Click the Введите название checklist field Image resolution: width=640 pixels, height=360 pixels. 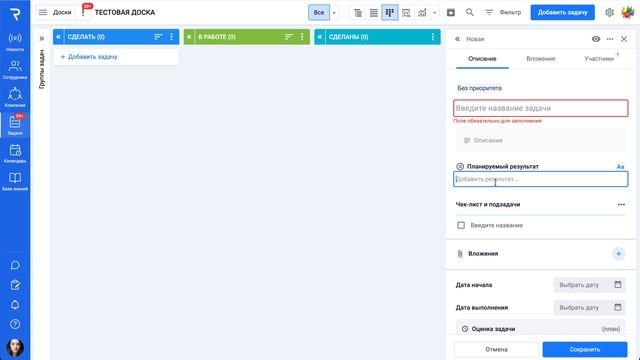(496, 225)
